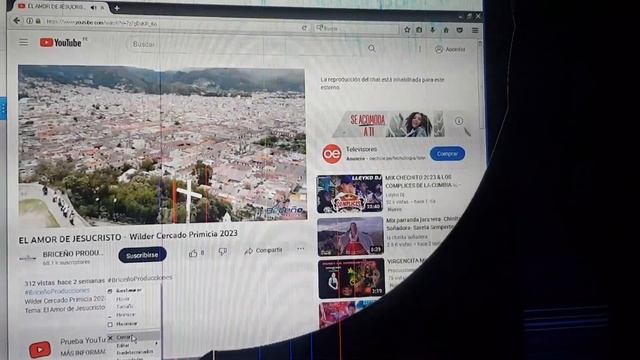
Task: Choose Minimizar in the window context menu
Action: click(x=126, y=315)
